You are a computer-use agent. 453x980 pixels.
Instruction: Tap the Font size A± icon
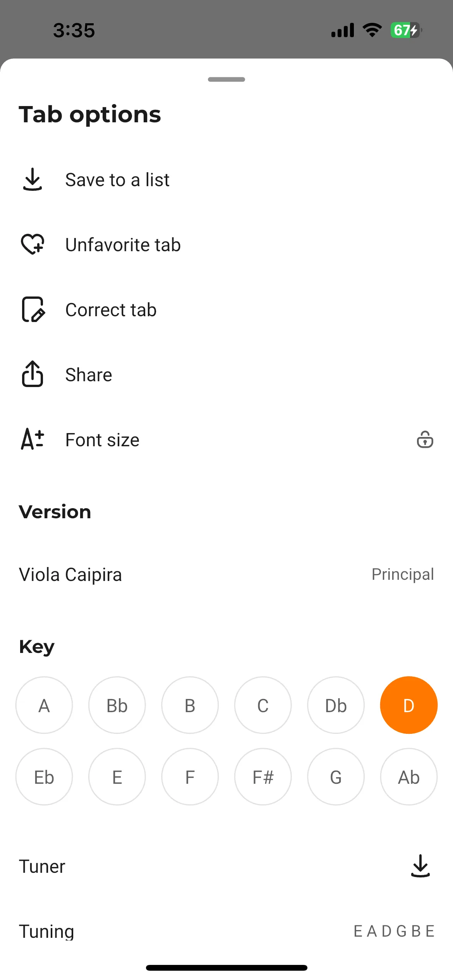[33, 439]
